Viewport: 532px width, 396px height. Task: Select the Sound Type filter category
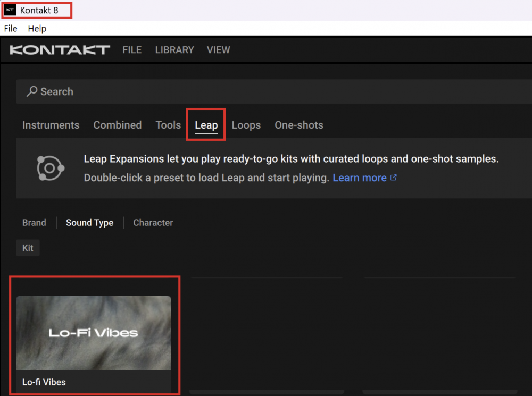(89, 223)
